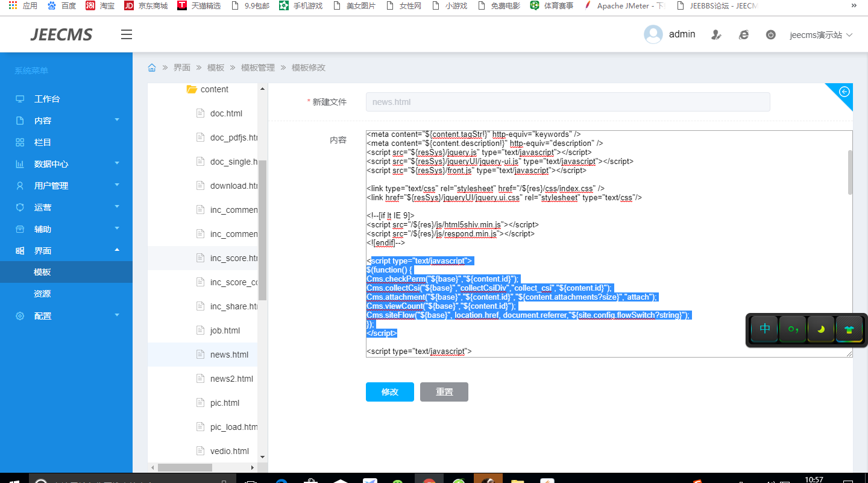Click the hamburger menu collapse icon
Viewport: 868px width, 483px height.
(126, 34)
